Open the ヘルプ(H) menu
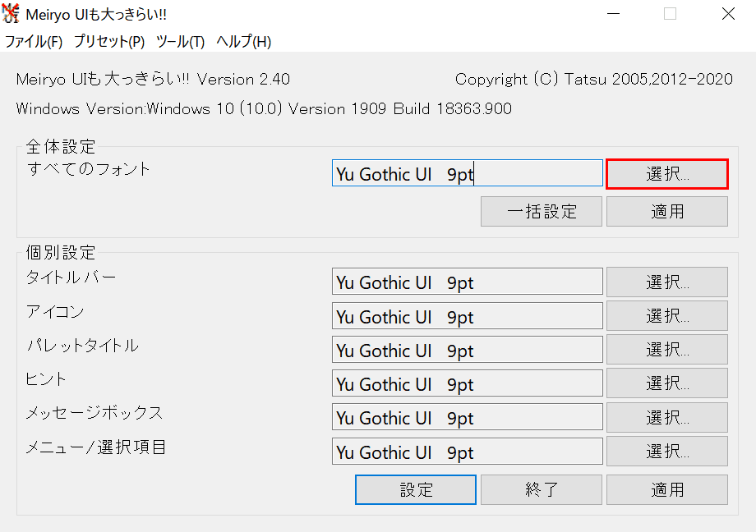 [243, 41]
